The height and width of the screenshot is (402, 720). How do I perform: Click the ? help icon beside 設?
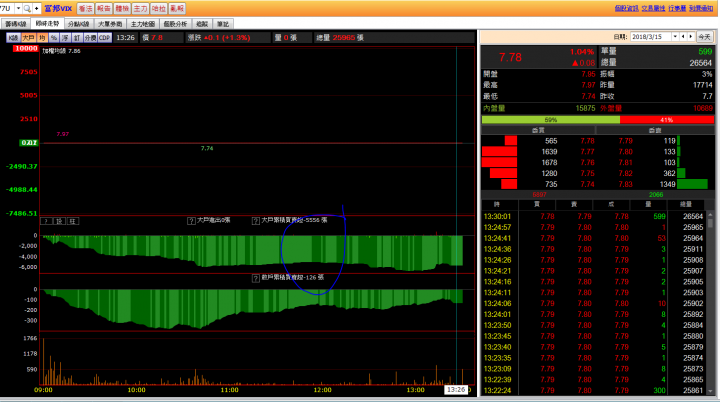tap(46, 221)
